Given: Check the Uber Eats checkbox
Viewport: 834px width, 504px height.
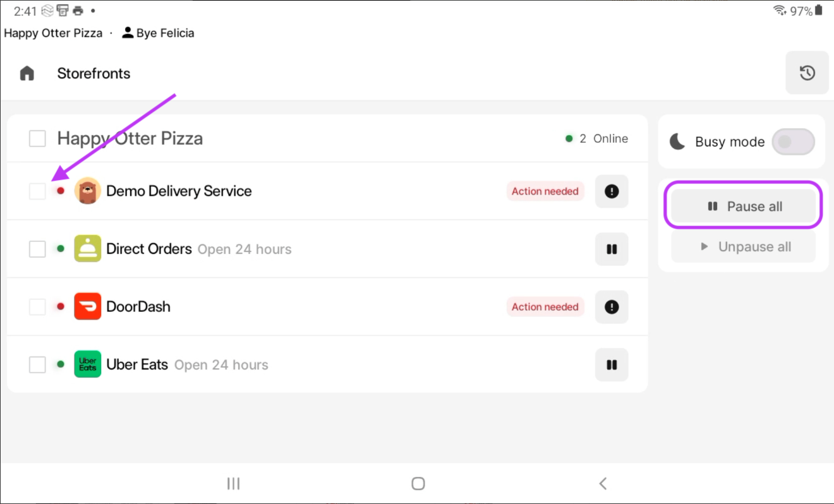Looking at the screenshot, I should tap(37, 365).
